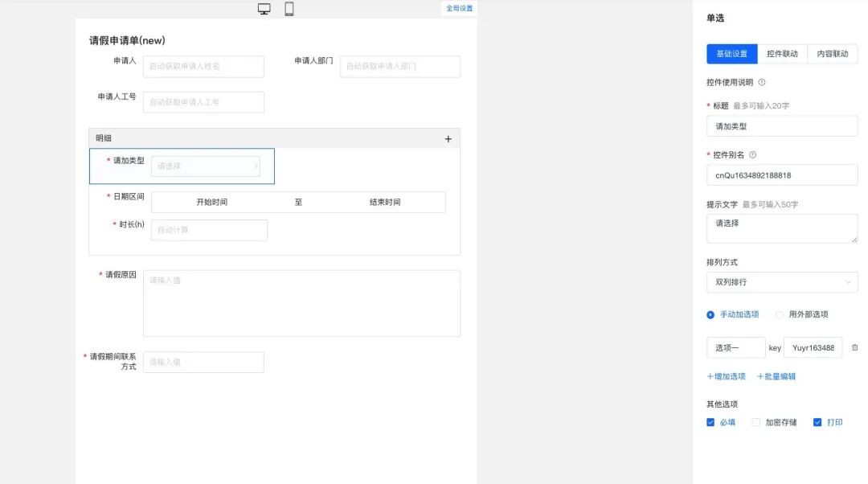Edit 提示文字 textarea
Image resolution: width=868 pixels, height=484 pixels.
(x=782, y=228)
